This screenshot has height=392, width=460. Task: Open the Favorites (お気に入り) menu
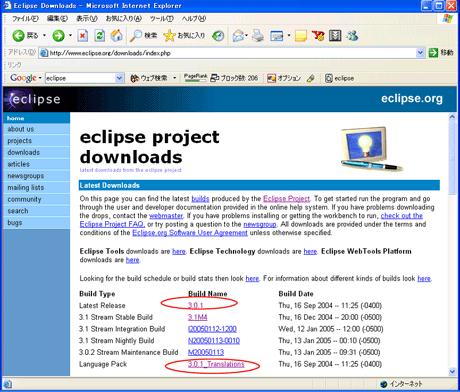pos(124,18)
